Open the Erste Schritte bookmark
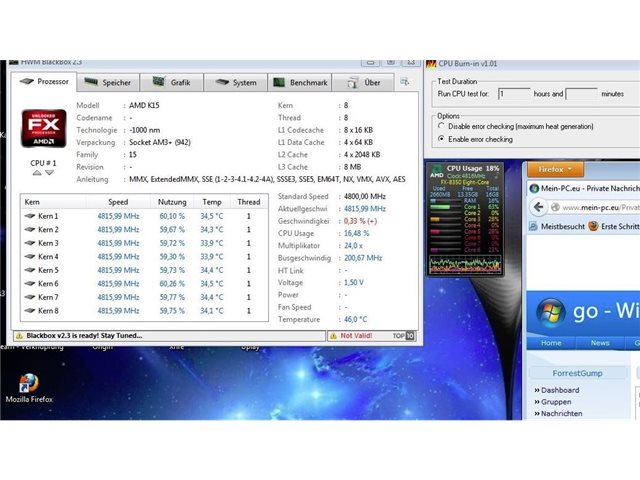 tap(614, 226)
